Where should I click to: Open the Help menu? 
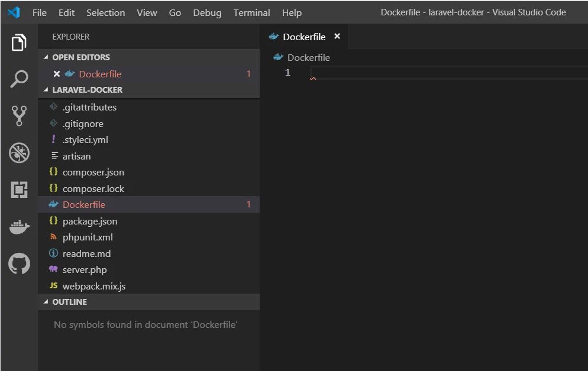(292, 13)
